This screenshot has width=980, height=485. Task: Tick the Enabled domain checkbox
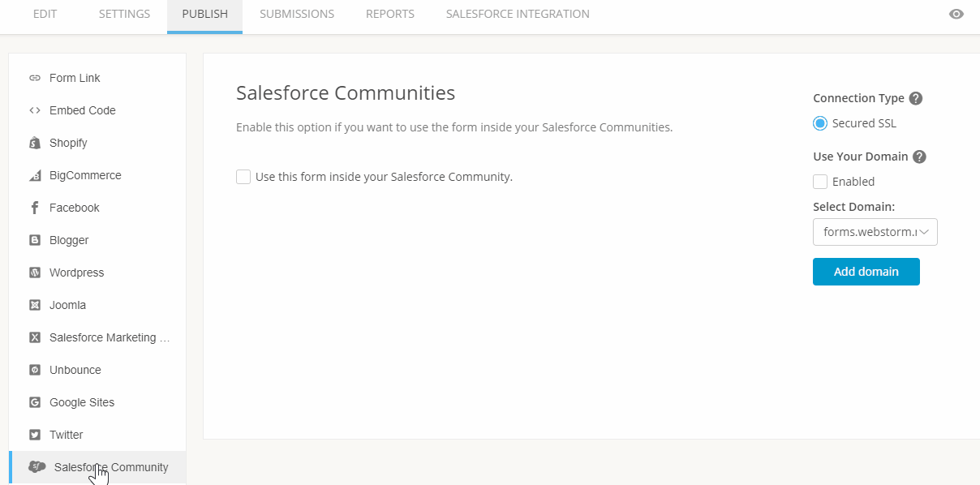pos(820,182)
